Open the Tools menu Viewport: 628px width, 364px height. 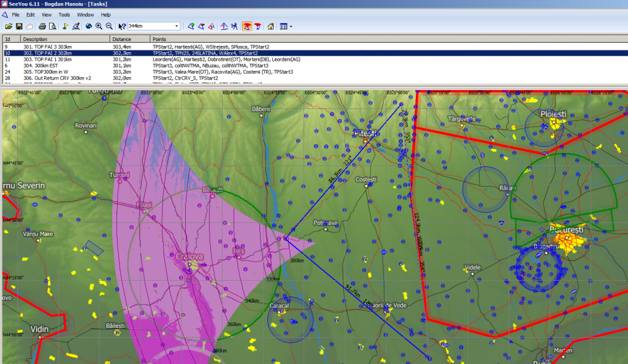(64, 14)
